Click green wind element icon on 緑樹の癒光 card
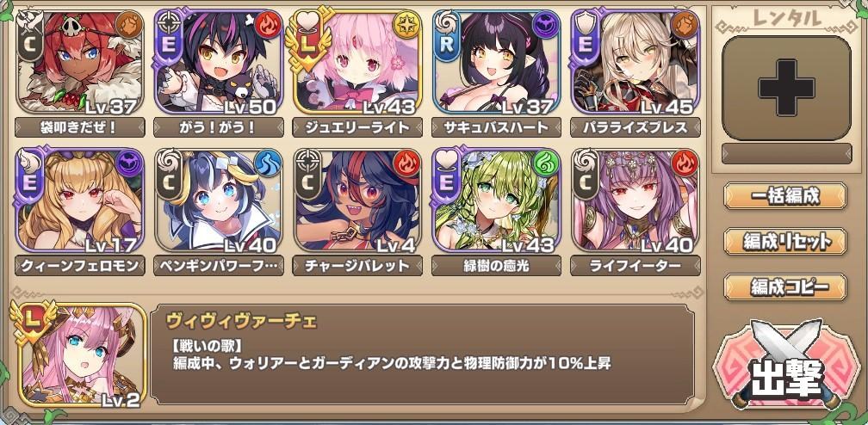 tap(546, 163)
